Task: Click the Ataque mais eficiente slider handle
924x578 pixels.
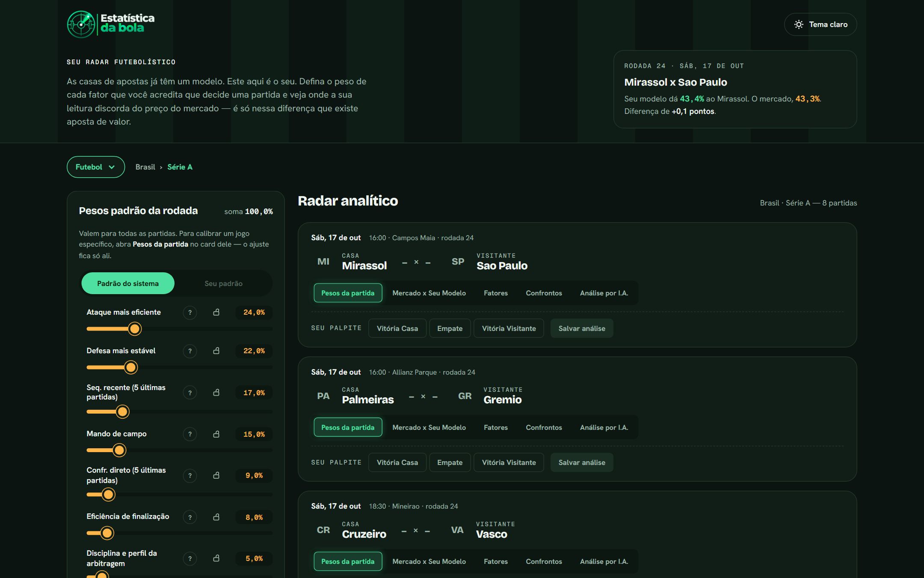Action: (x=135, y=329)
